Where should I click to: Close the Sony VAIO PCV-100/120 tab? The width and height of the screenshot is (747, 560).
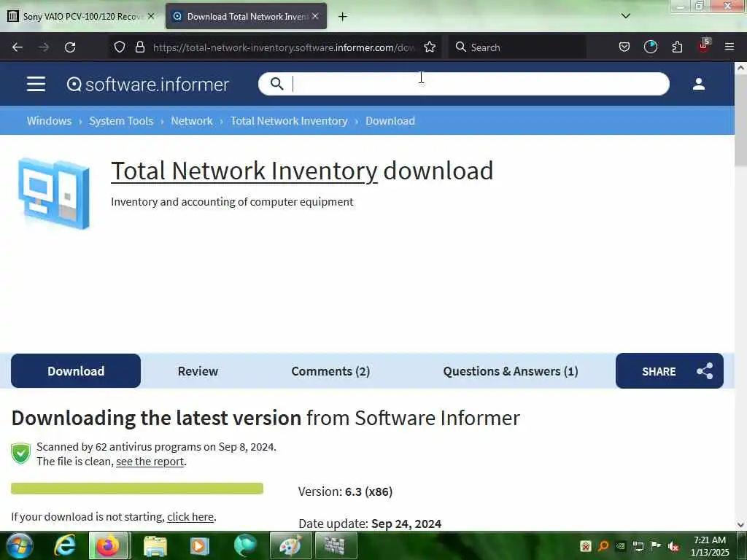pos(151,16)
